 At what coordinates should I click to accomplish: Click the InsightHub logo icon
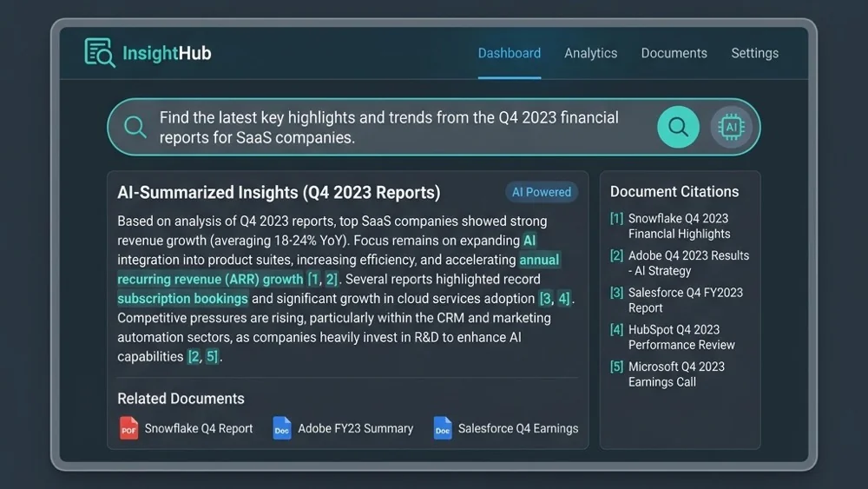[x=100, y=53]
